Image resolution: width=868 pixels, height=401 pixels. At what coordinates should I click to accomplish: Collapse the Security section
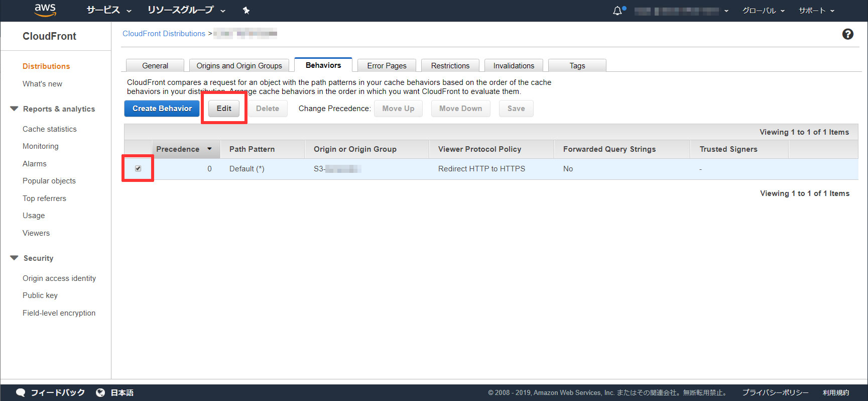click(14, 258)
